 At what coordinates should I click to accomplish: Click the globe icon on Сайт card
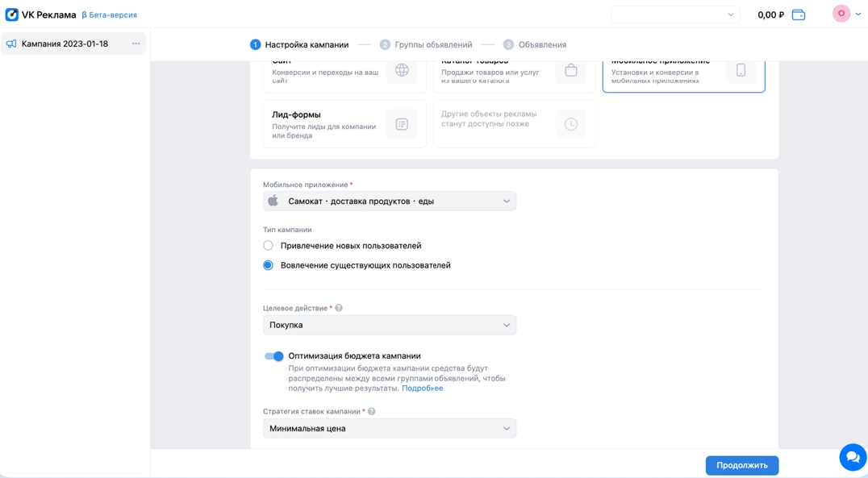point(402,71)
